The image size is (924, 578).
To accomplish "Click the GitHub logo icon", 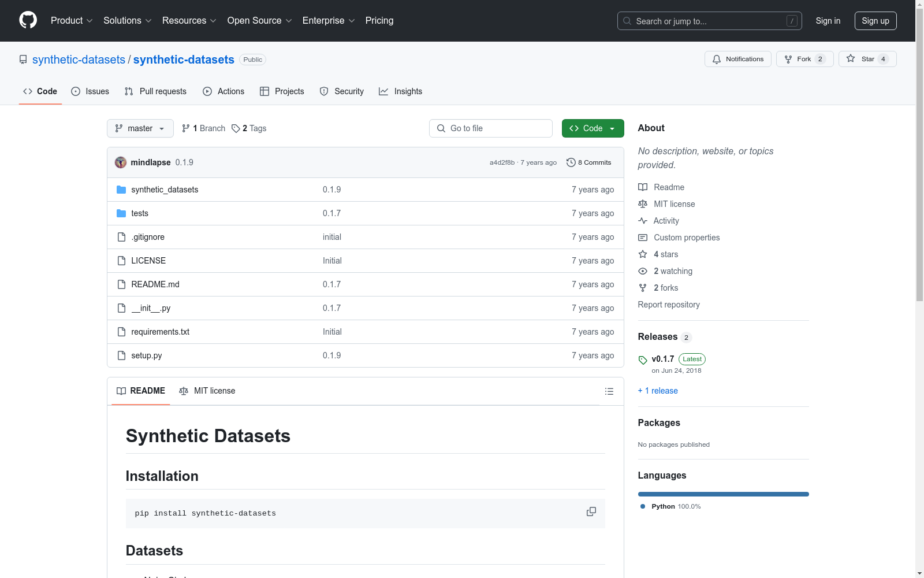I will pos(28,20).
